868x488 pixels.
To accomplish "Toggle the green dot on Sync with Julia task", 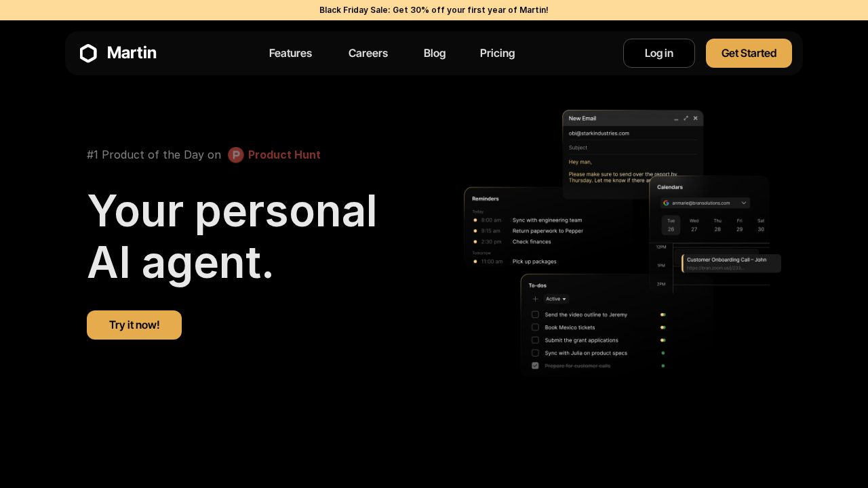I will [663, 352].
